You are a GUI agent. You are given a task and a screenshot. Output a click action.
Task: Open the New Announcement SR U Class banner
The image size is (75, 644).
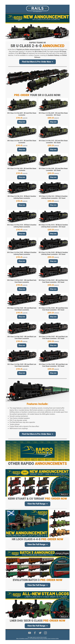coord(37,17)
